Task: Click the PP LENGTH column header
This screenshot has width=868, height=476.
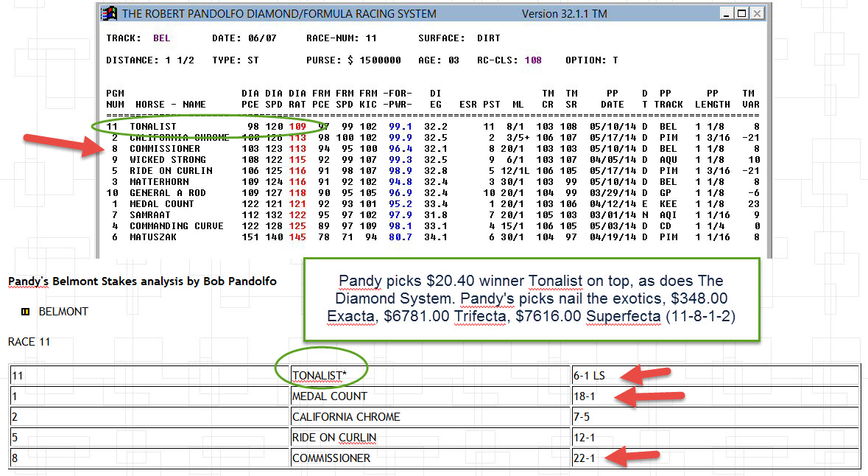Action: [713, 99]
